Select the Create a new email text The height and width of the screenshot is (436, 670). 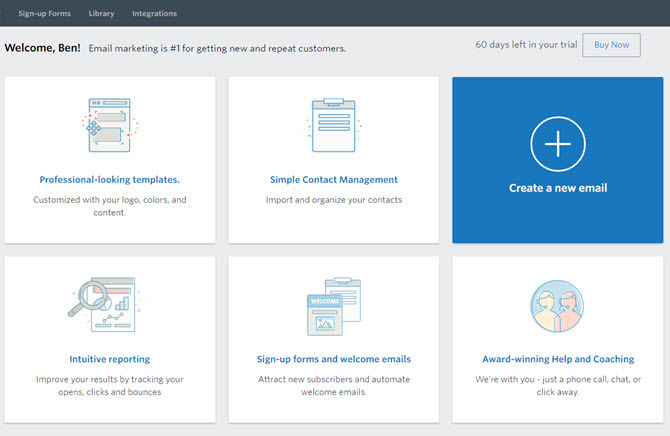(558, 188)
